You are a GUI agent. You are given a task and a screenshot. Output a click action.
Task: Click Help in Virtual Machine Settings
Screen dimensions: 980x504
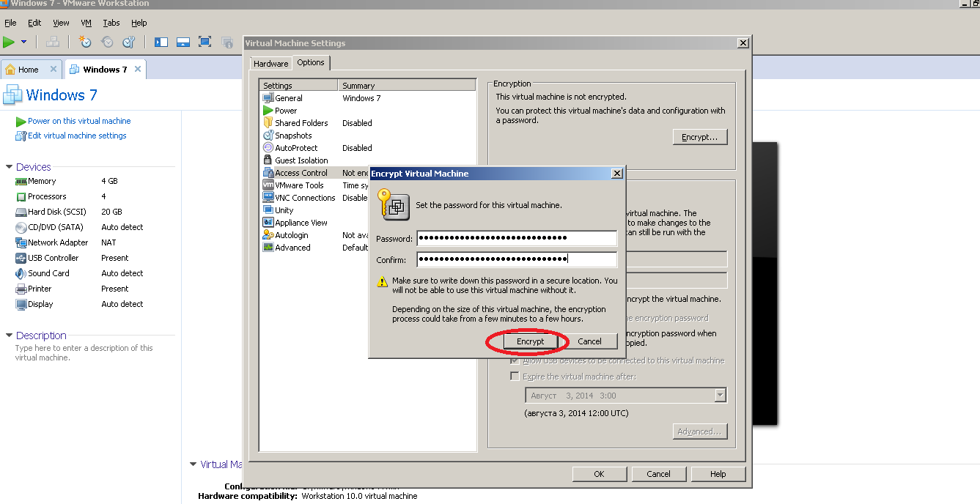pos(718,474)
